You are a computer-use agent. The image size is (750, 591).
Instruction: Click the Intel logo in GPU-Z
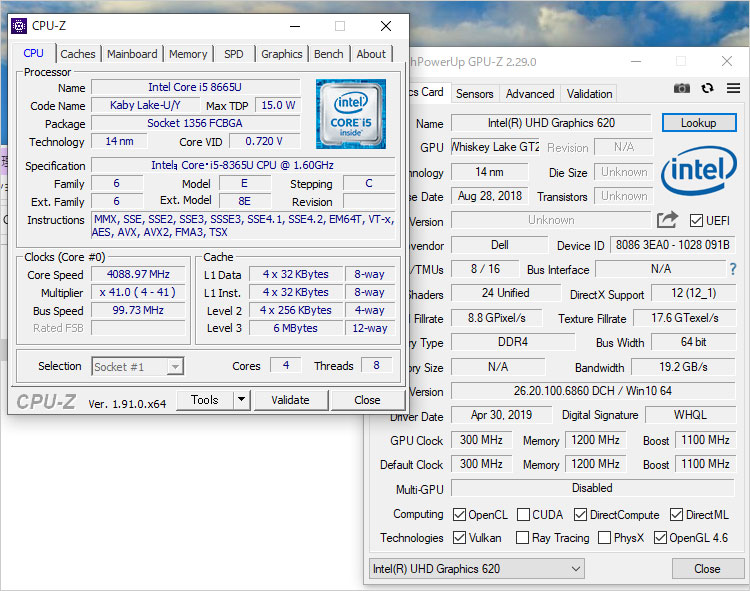[699, 170]
